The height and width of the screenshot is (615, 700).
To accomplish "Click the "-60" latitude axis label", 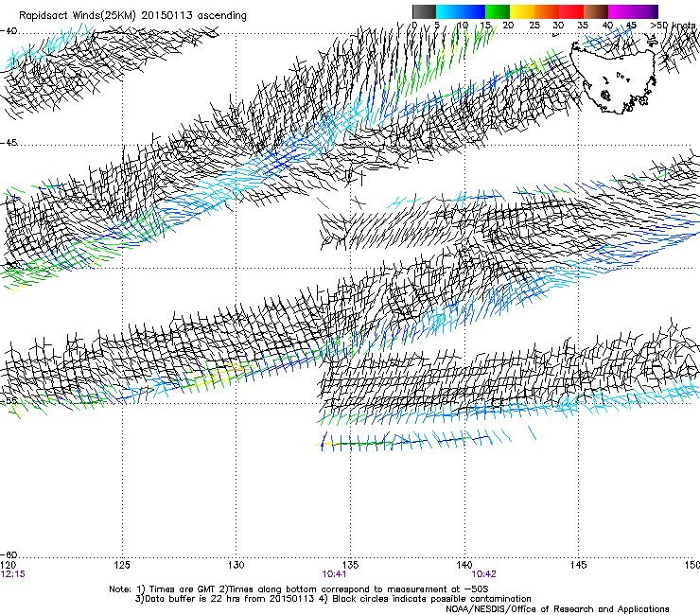I will [x=9, y=555].
